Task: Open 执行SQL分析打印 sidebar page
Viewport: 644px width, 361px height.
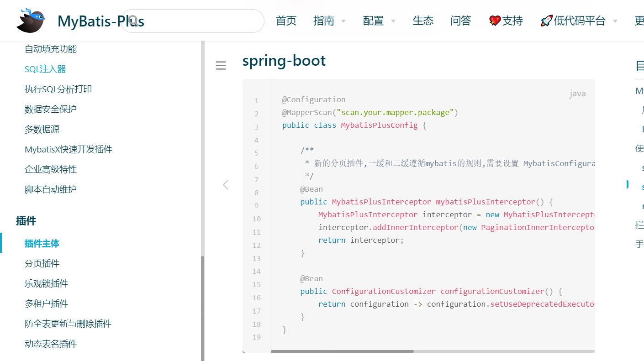Action: (58, 89)
